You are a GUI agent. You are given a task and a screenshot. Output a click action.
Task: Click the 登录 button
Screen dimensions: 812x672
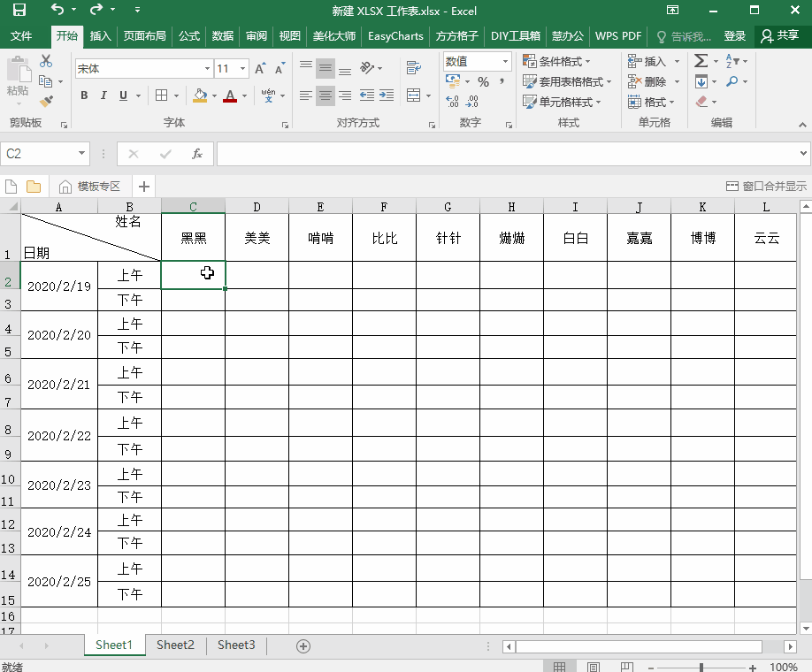(734, 35)
